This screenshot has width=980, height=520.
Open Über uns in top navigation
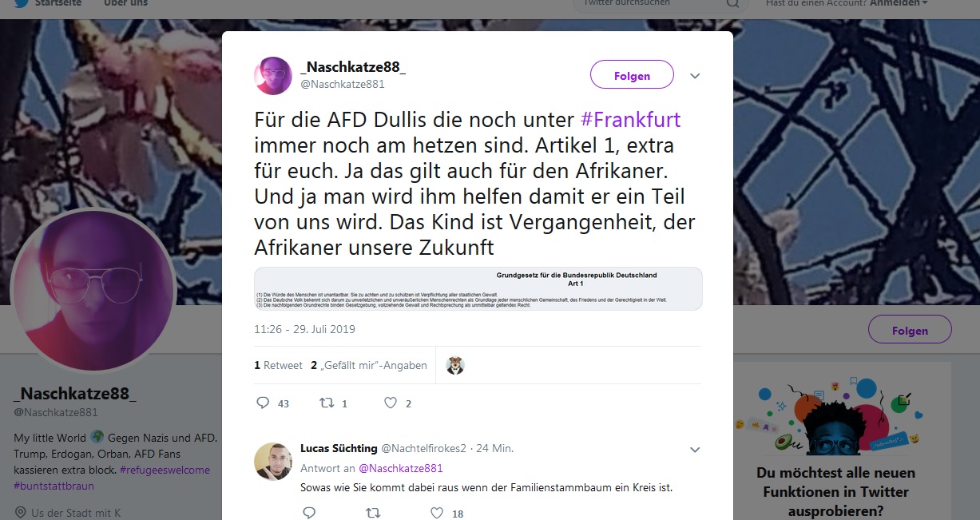tap(125, 3)
